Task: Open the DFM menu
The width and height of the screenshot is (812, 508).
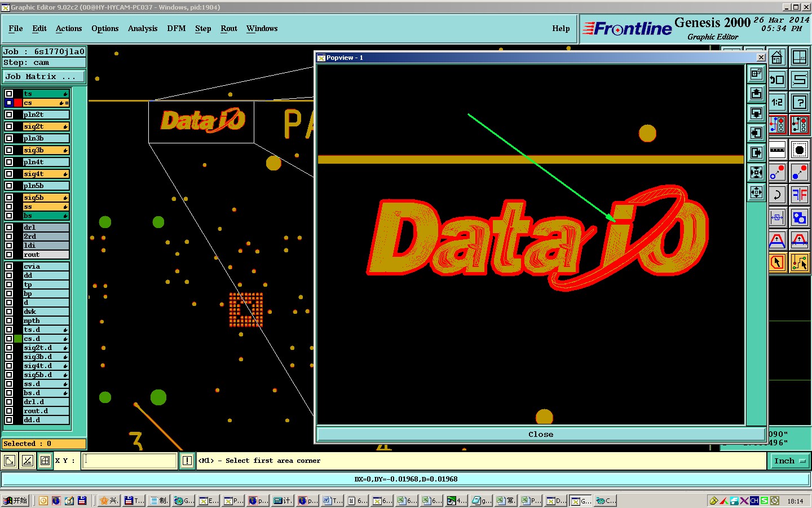Action: (x=176, y=29)
